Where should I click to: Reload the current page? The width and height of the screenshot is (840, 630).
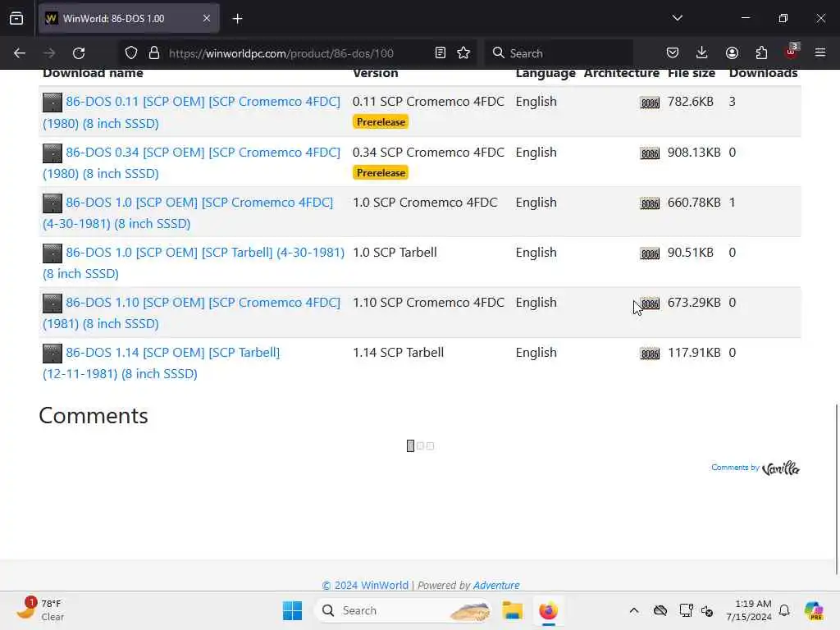79,53
